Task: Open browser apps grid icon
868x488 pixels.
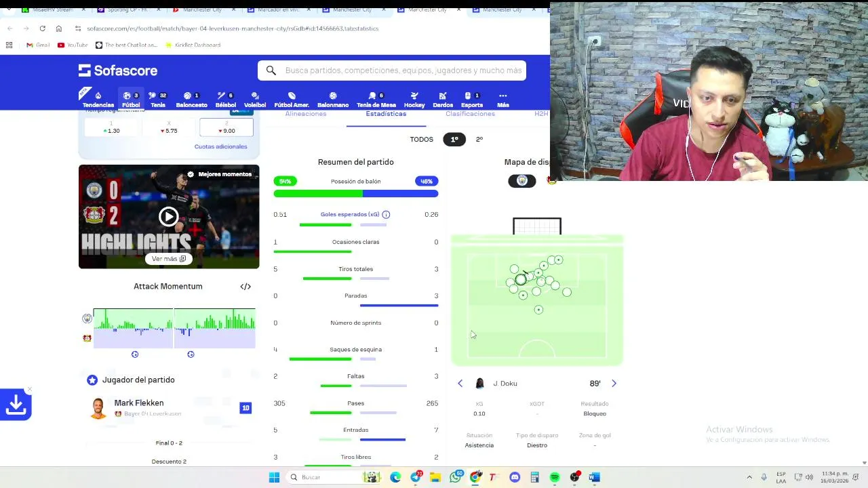Action: [9, 45]
